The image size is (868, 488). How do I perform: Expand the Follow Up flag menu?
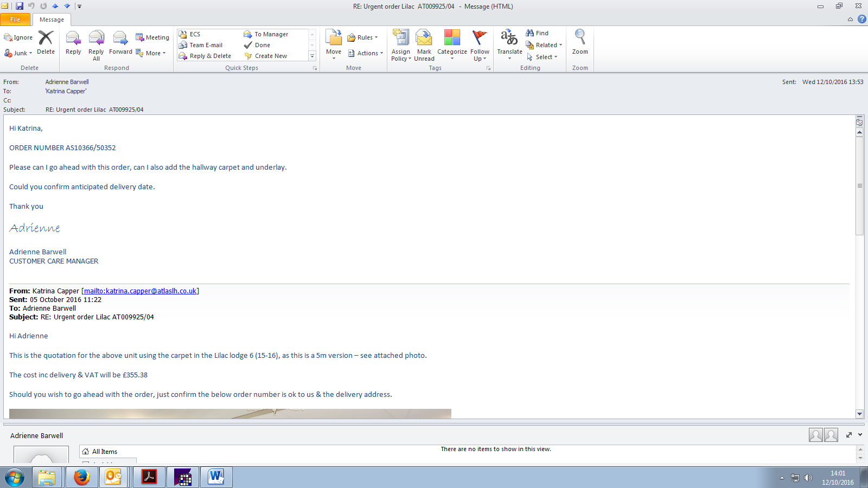click(480, 45)
